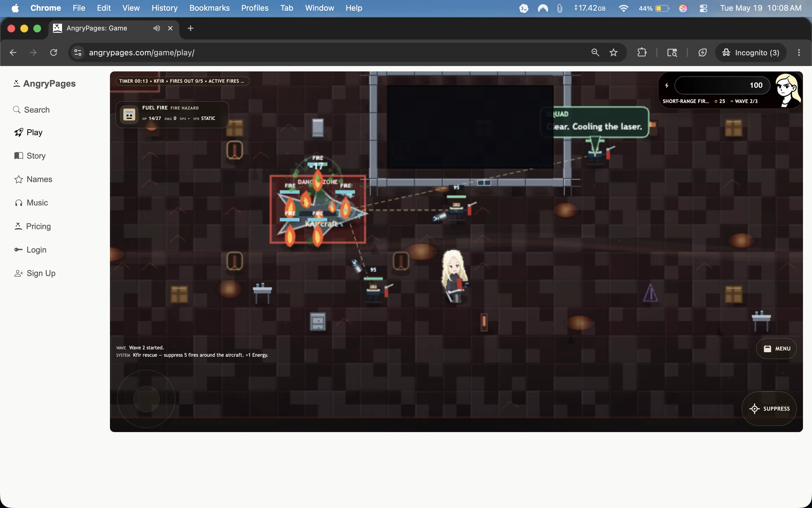Open the Bookmarks menu
Screen dimensions: 812x508
[x=209, y=8]
